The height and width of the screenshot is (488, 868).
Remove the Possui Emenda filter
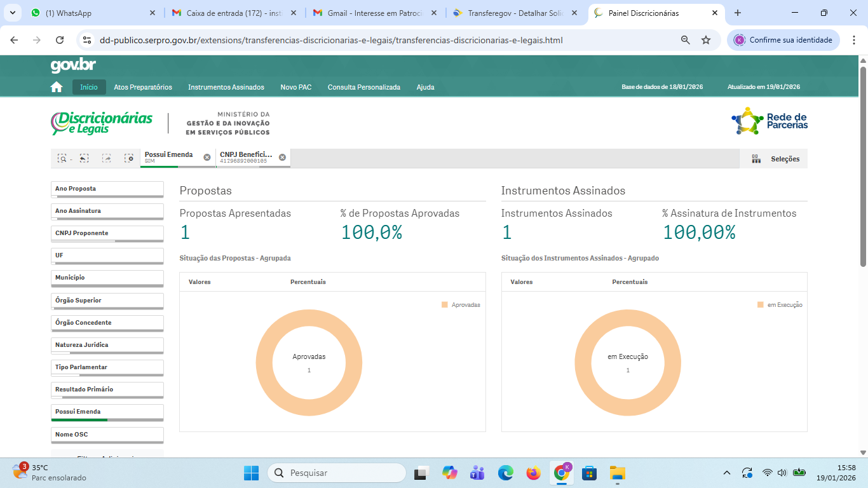207,158
